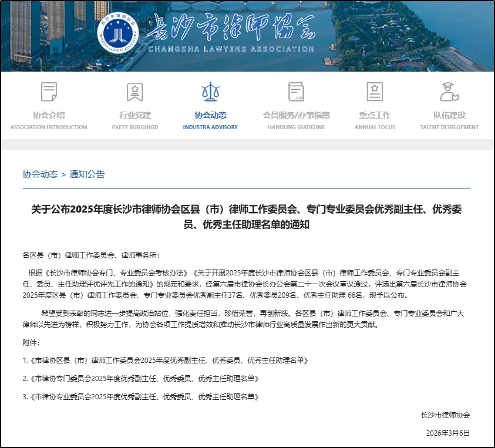Click INDUSTRA ADVISORY subtitle text

(211, 127)
